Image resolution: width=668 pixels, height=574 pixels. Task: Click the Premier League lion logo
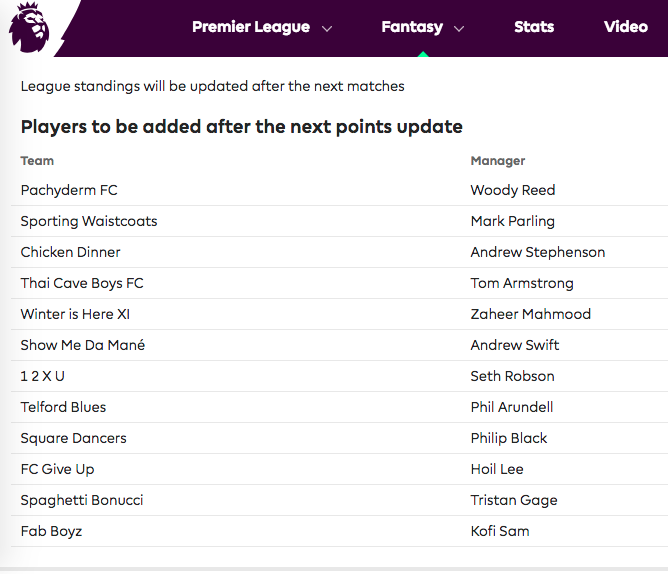coord(28,27)
